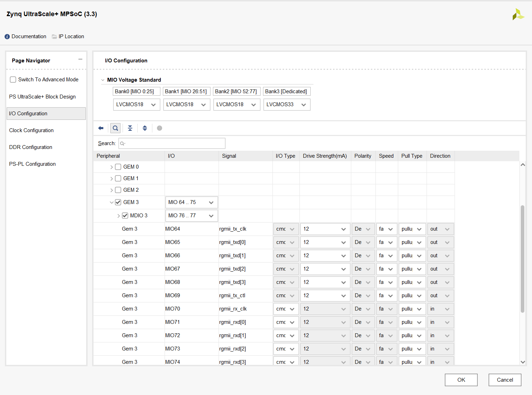The image size is (532, 395).
Task: Open Documentation info icon link
Action: click(x=7, y=36)
